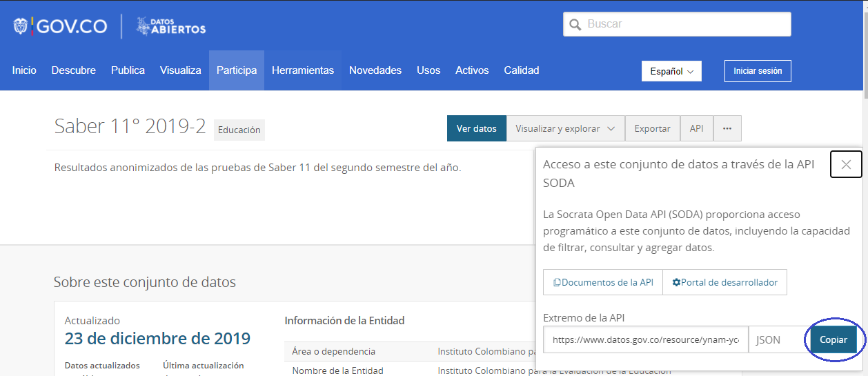The width and height of the screenshot is (868, 376).
Task: Expand the Español language dropdown
Action: pos(671,71)
